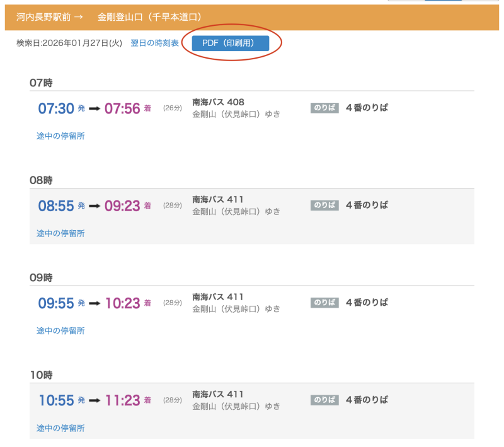Select the のりば badge in the 09:55 row

coord(324,303)
